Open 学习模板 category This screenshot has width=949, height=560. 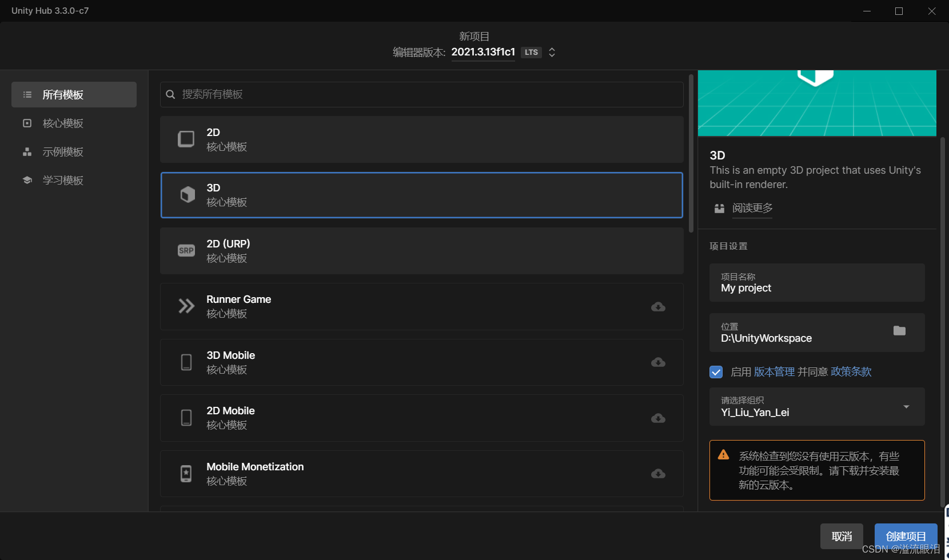(x=74, y=180)
